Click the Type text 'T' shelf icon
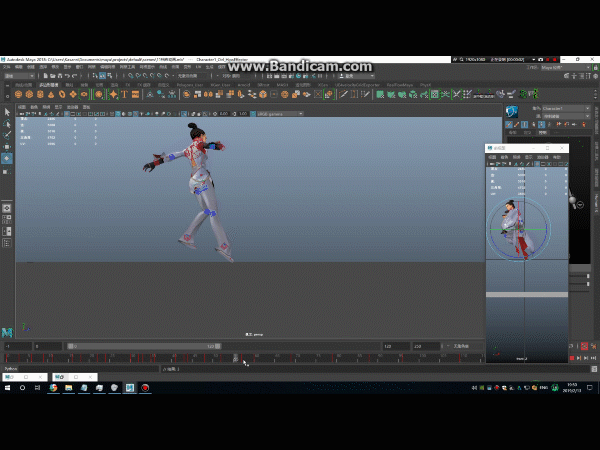 (x=124, y=94)
